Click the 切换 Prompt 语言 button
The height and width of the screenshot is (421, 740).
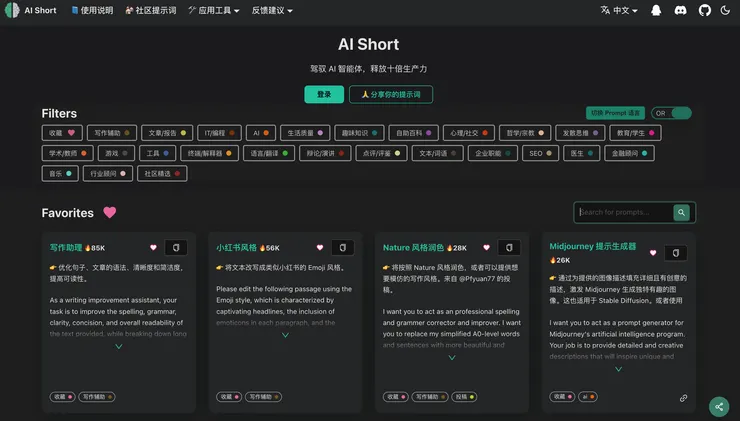pos(615,113)
